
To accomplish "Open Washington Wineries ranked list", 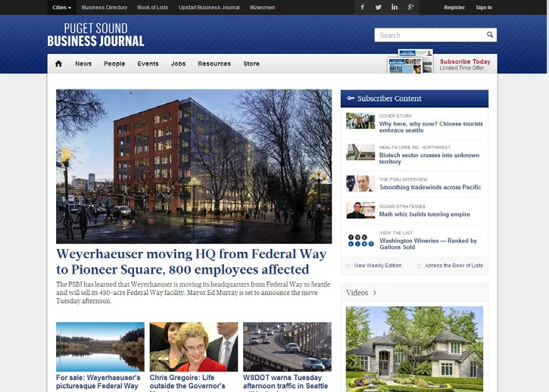I will click(428, 244).
